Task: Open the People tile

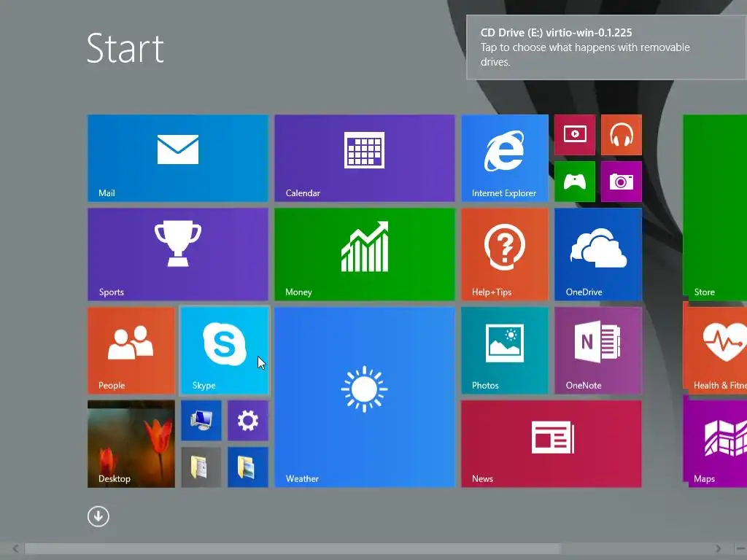Action: (131, 351)
